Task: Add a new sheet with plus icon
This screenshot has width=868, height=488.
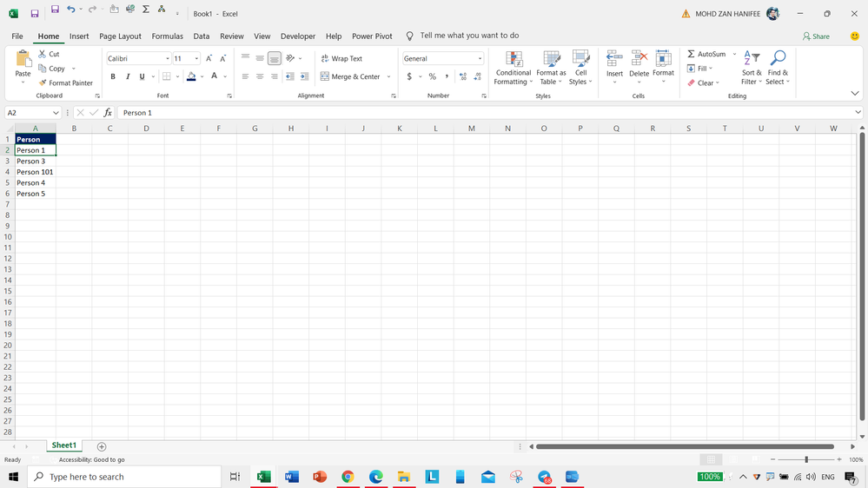Action: 102,446
